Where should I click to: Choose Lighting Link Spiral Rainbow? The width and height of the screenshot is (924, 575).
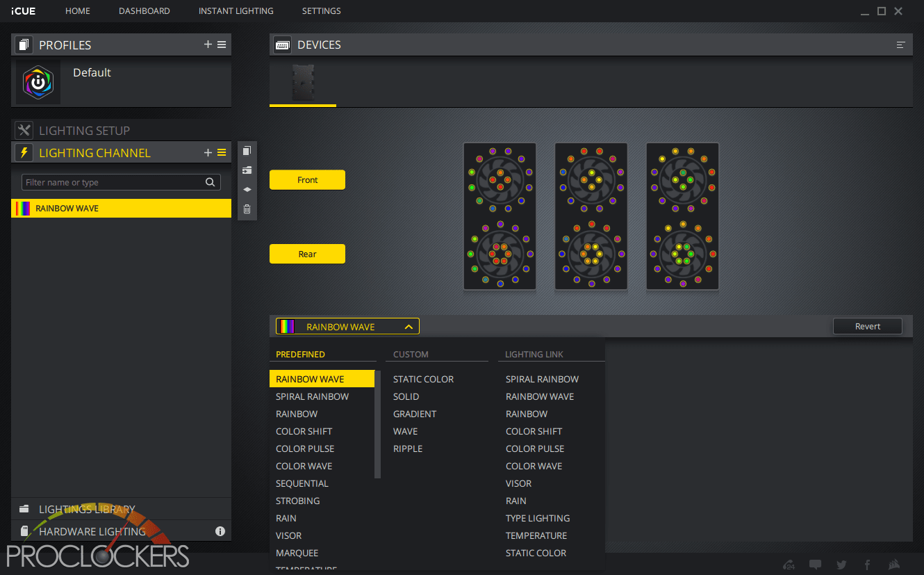(542, 379)
